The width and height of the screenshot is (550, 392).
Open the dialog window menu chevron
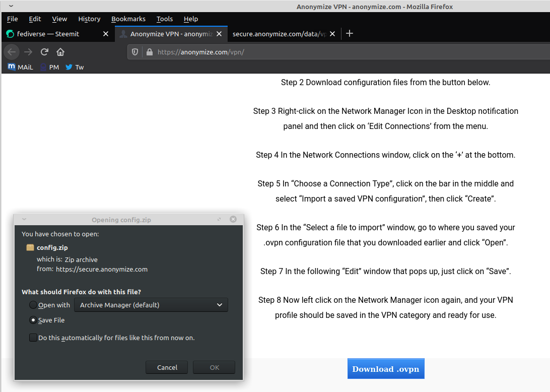point(24,219)
